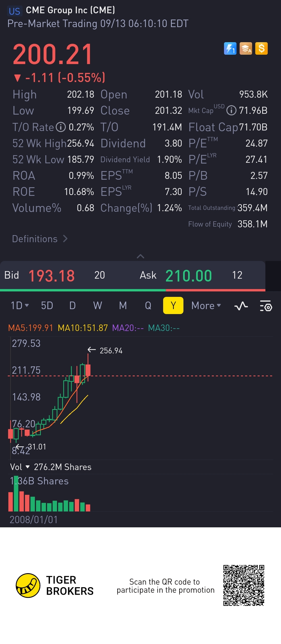Tap the last red candlestick on chart
The image size is (281, 644).
point(88,370)
